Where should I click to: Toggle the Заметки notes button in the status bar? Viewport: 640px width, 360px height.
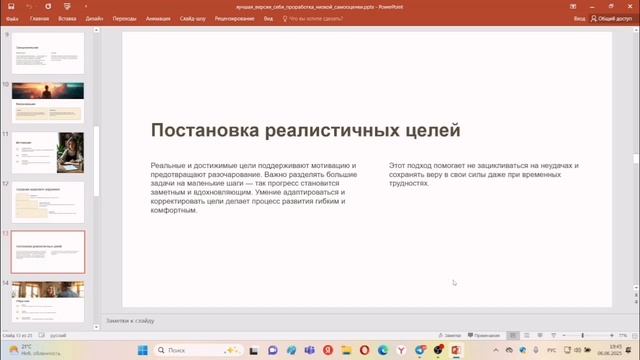point(449,336)
